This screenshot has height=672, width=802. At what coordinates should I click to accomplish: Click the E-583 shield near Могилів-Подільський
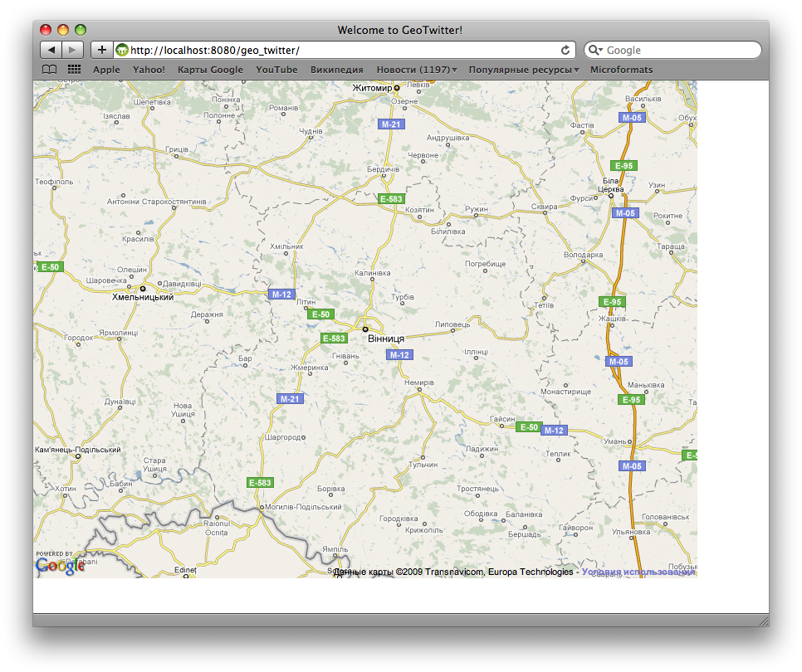pyautogui.click(x=260, y=482)
